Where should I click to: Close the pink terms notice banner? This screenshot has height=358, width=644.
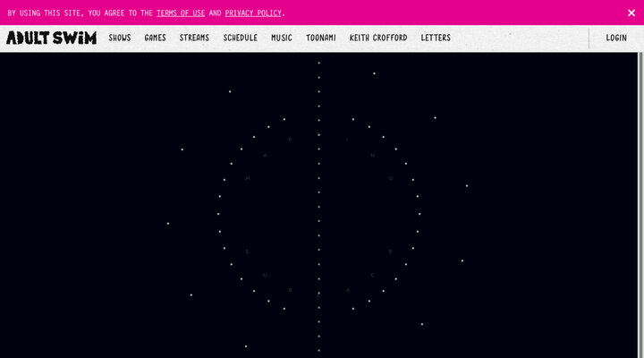click(x=631, y=13)
